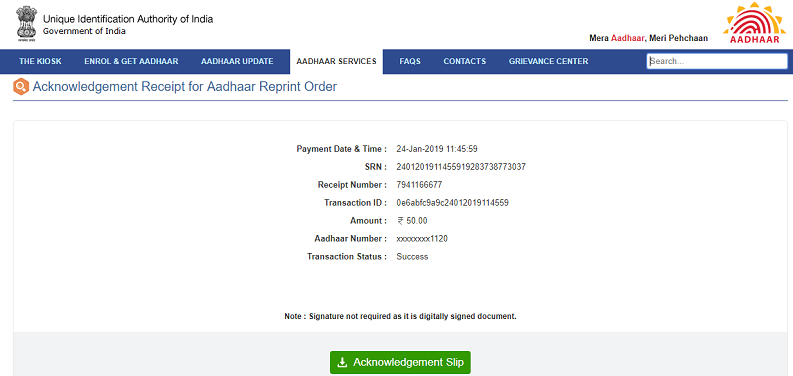
Task: Select the transaction status Success
Action: point(412,257)
